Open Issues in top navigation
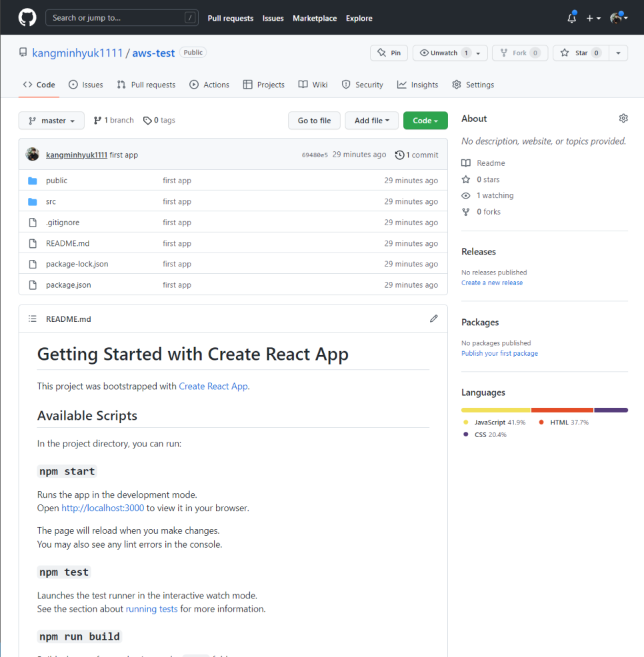This screenshot has width=644, height=657. click(273, 18)
